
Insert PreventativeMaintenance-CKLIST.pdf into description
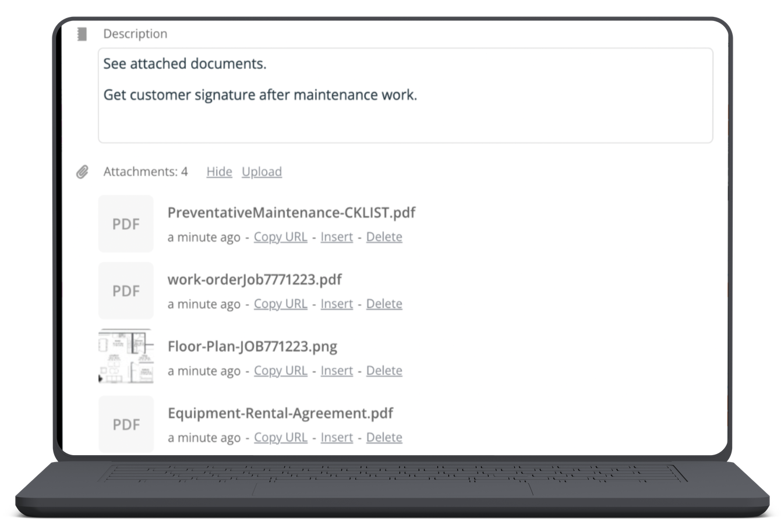pos(337,237)
